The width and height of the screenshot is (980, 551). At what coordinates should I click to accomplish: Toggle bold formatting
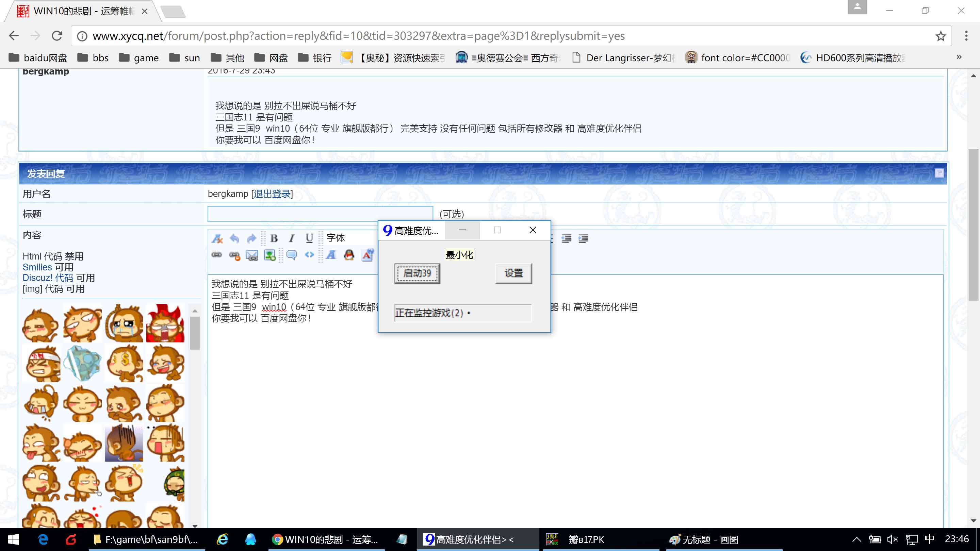[x=274, y=238]
